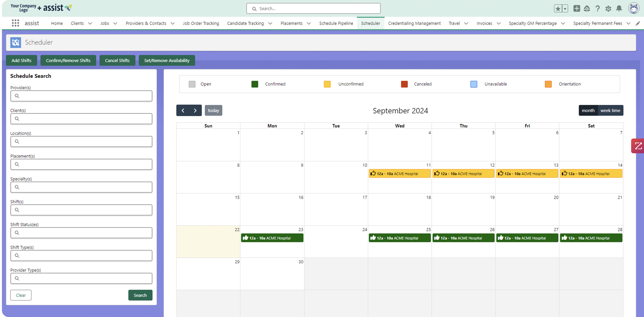Click the red Canceled legend swatch
The height and width of the screenshot is (317, 644).
coord(404,84)
